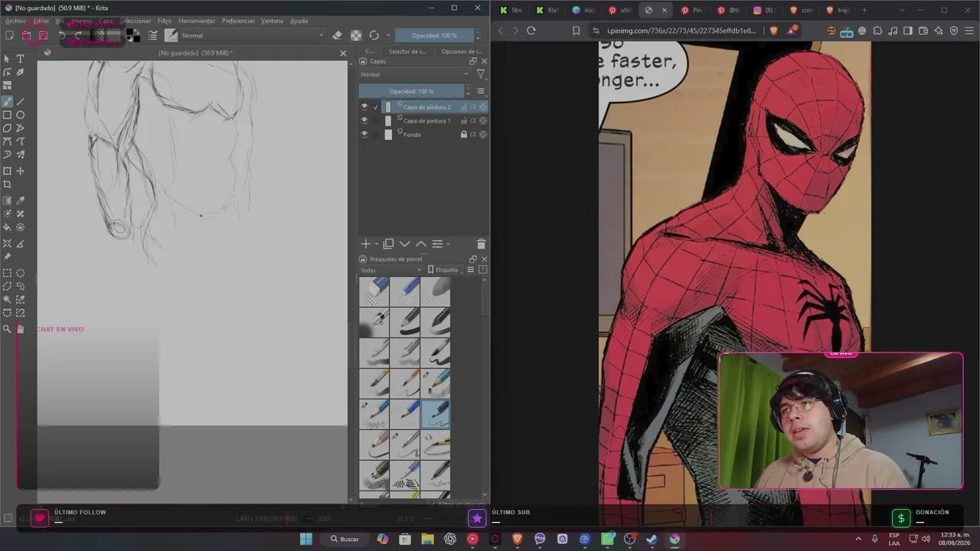Toggle lock on the 'Fondo' layer
This screenshot has width=980, height=551.
tap(463, 135)
